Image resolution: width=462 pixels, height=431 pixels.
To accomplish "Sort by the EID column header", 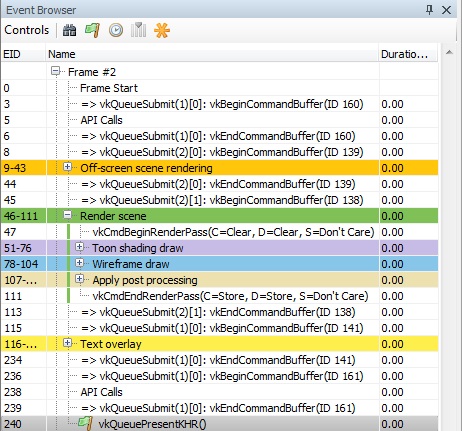I will (x=23, y=54).
